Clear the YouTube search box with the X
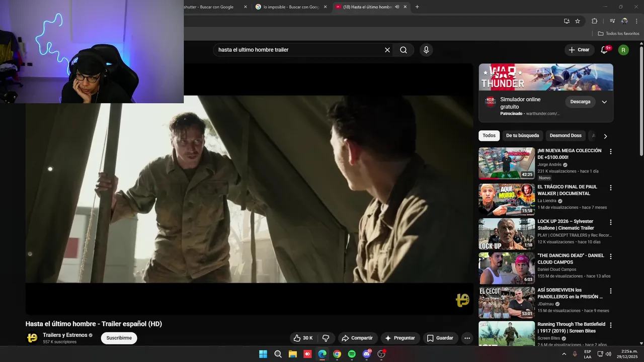 [x=387, y=50]
